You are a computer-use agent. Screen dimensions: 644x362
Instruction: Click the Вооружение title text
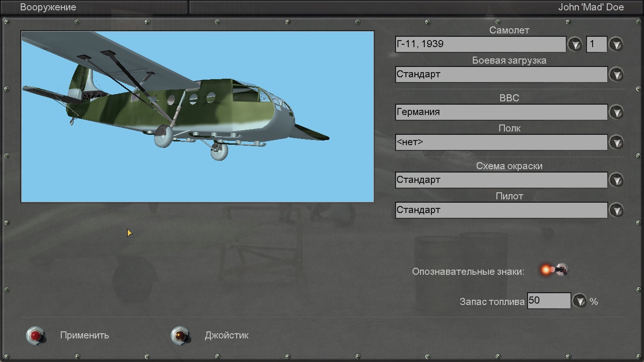[48, 8]
